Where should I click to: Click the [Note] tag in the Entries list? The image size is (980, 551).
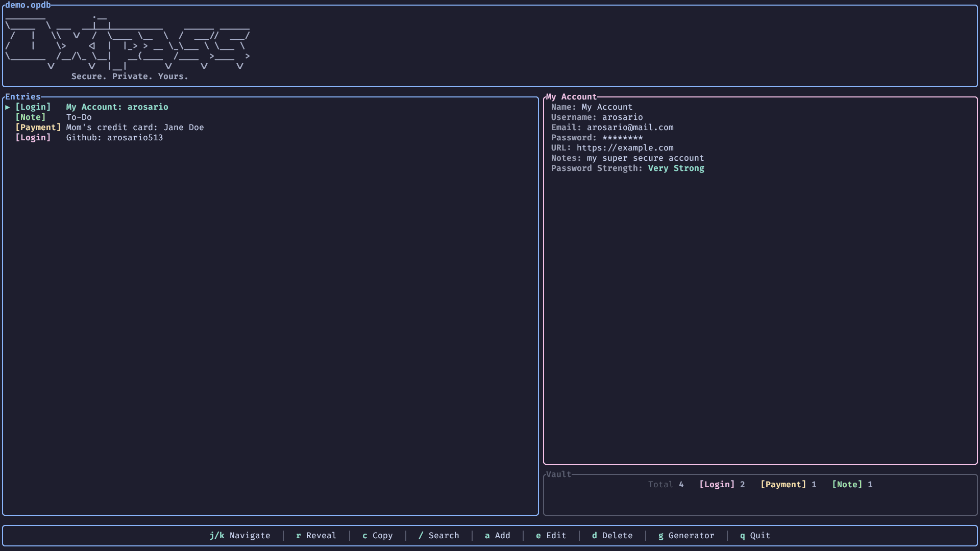31,117
